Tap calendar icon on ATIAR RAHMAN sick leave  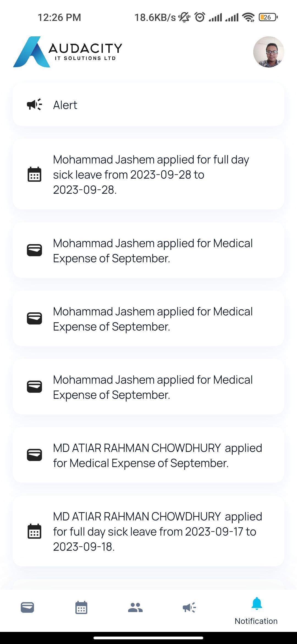pos(34,531)
